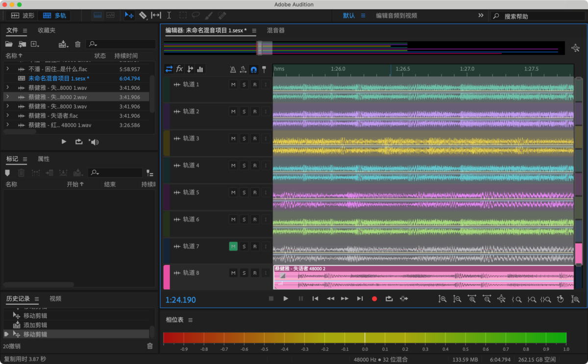Click the zoom navigator handle above tracks
Screen dimensions: 588x364
pos(265,48)
